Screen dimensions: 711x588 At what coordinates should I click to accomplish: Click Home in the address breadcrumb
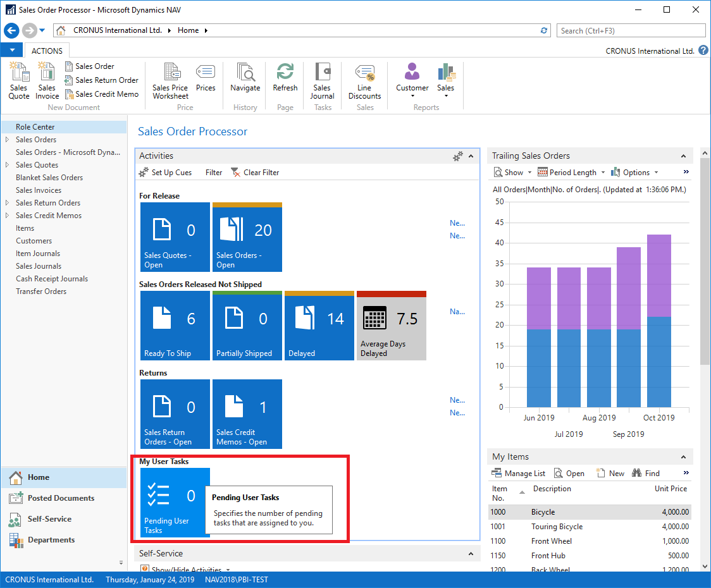[188, 30]
